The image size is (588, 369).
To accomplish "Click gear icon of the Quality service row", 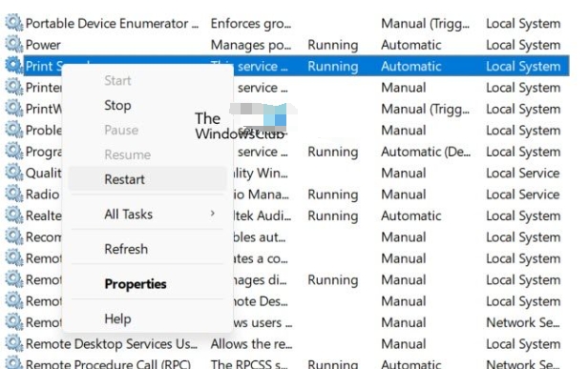I will 14,173.
